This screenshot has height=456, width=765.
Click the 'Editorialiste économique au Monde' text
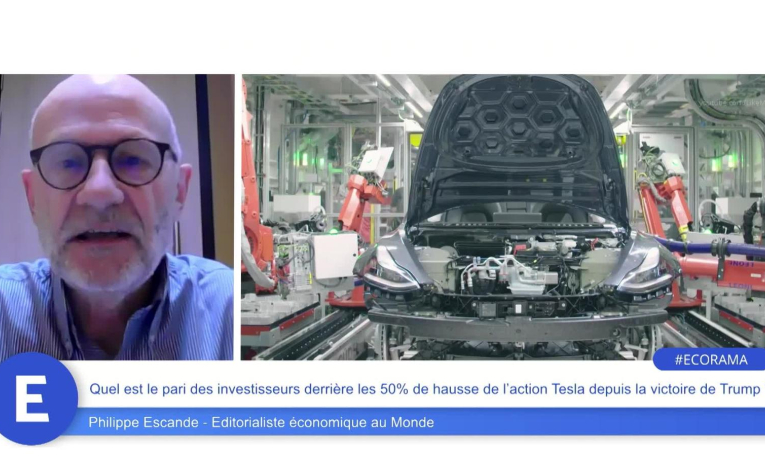(x=330, y=423)
